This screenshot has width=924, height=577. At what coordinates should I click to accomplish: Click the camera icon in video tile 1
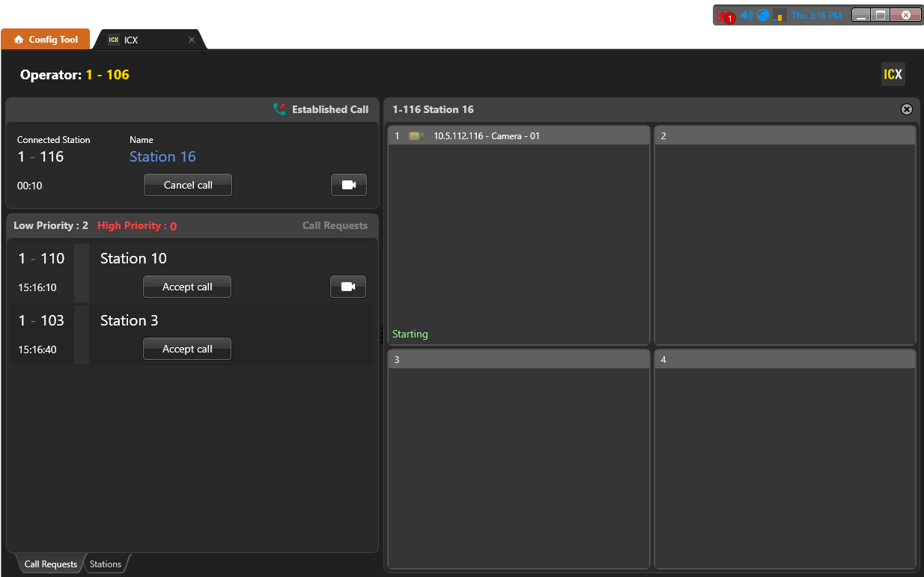coord(416,136)
